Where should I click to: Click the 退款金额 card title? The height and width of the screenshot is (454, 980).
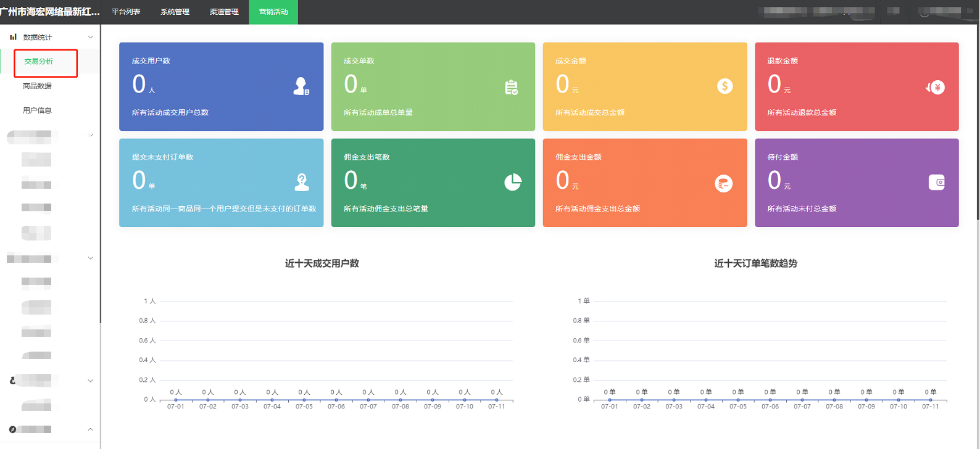783,61
